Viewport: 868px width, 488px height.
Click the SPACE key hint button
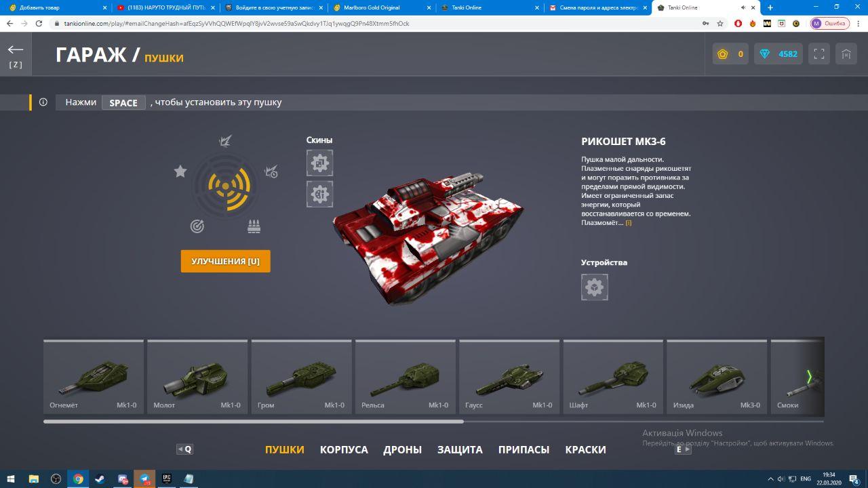tap(123, 102)
